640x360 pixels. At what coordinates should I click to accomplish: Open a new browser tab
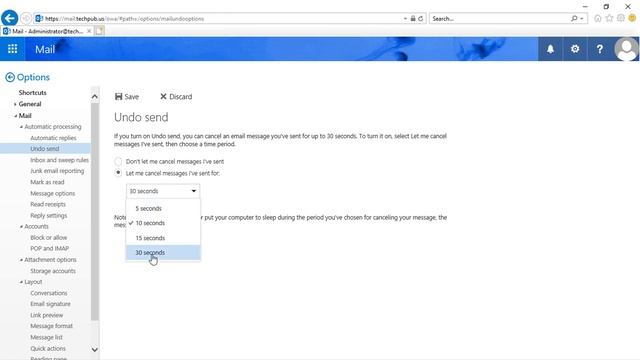click(x=100, y=31)
